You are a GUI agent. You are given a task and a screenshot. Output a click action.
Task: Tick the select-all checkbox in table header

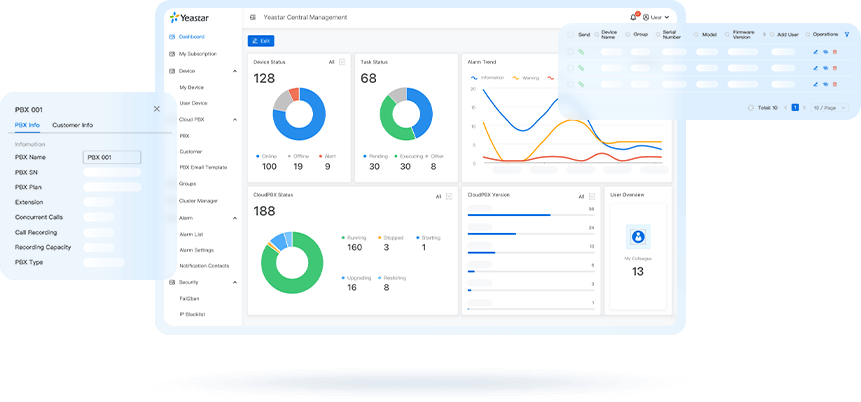[571, 35]
